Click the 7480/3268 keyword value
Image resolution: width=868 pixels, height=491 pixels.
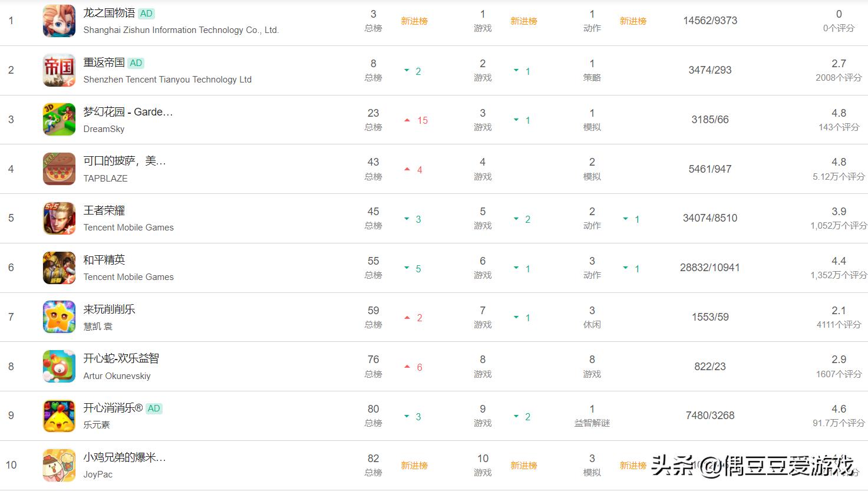pos(710,416)
